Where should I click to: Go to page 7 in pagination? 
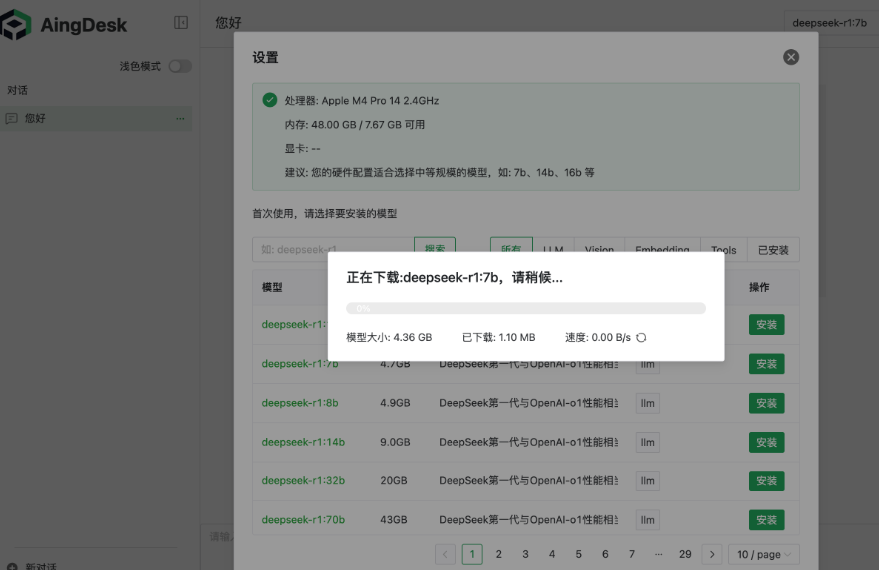pyautogui.click(x=632, y=554)
